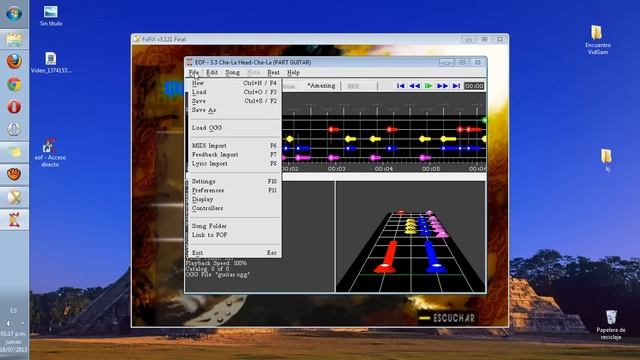This screenshot has height=360, width=640.
Task: Choose Save As from the File menu
Action: pyautogui.click(x=233, y=110)
